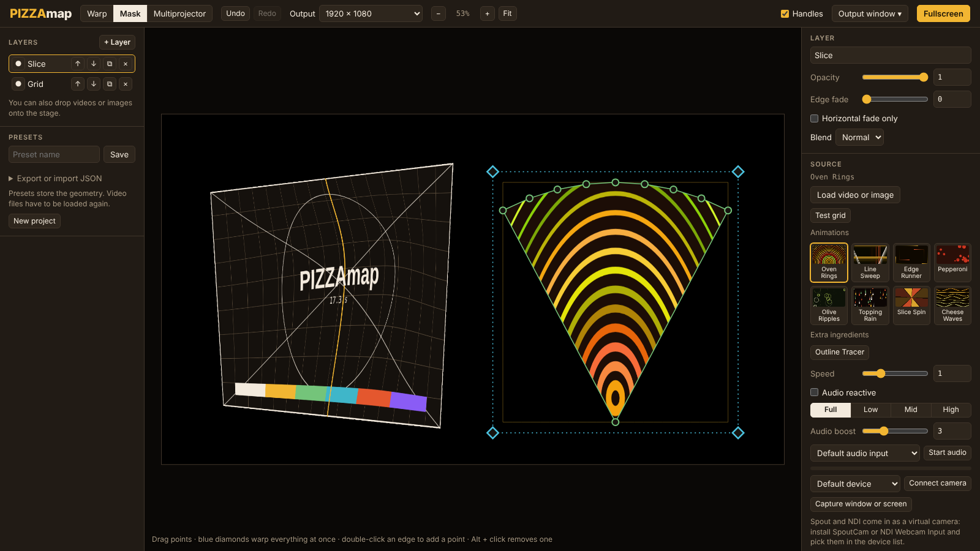This screenshot has width=980, height=551.
Task: Select the Low audio band
Action: (x=870, y=410)
